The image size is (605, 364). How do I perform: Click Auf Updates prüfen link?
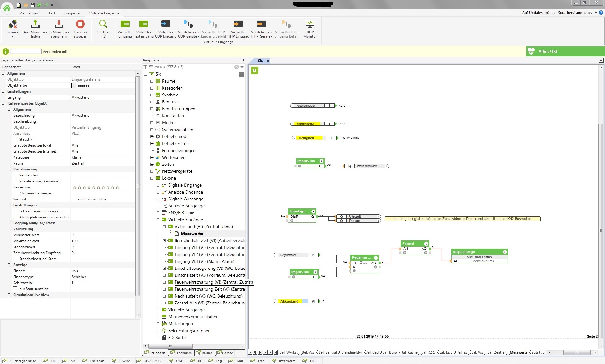538,13
